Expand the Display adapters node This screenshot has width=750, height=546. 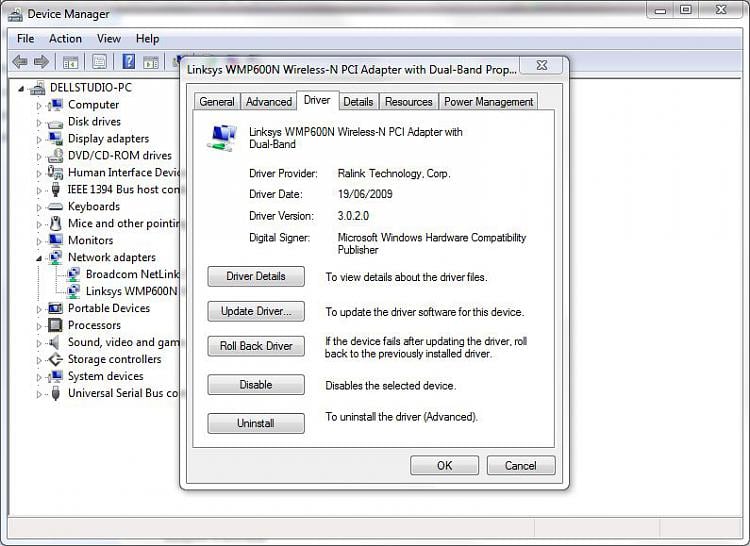pyautogui.click(x=39, y=140)
